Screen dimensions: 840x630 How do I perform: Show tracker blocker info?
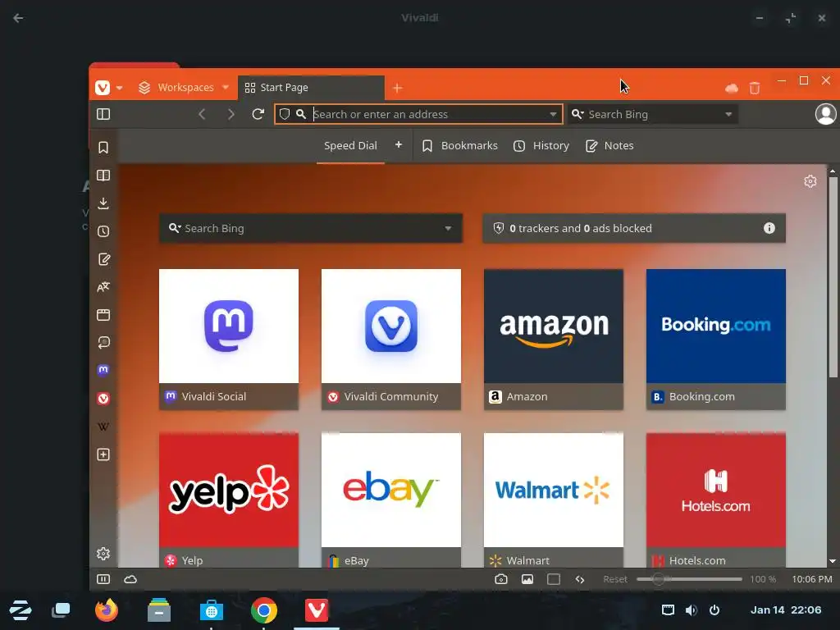point(769,228)
